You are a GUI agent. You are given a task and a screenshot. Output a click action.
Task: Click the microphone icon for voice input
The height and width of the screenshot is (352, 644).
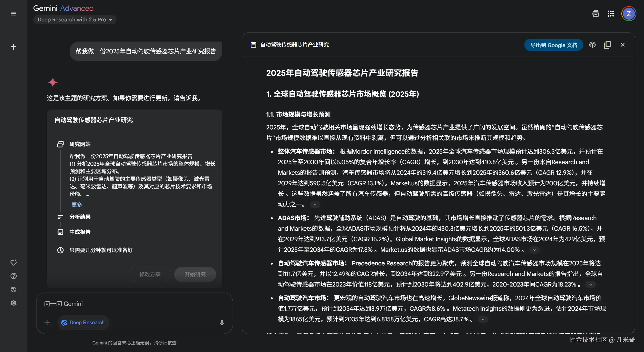tap(222, 323)
